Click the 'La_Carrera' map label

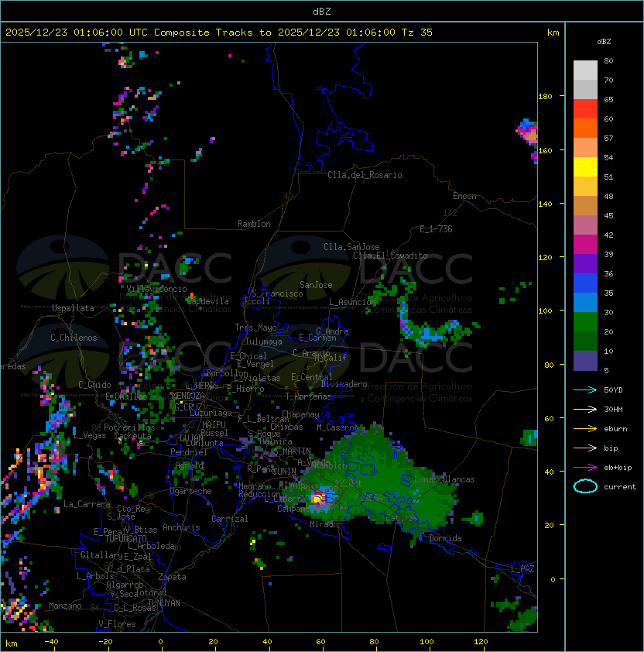point(87,504)
